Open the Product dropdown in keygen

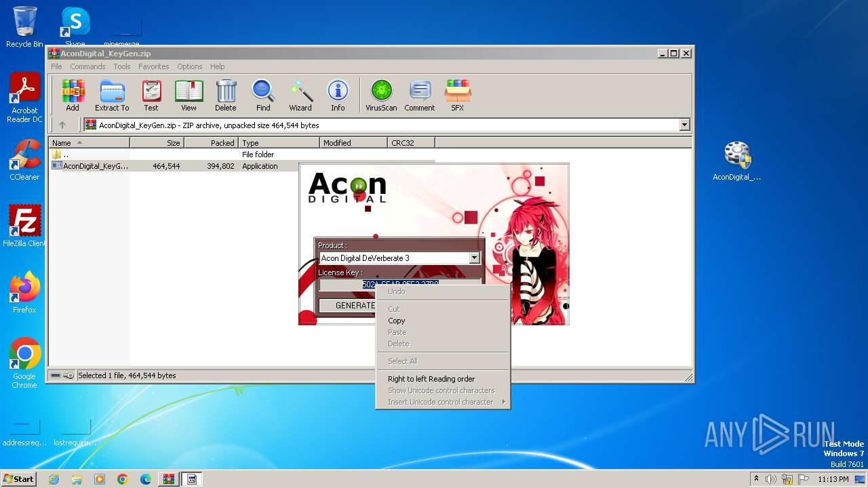click(x=474, y=258)
